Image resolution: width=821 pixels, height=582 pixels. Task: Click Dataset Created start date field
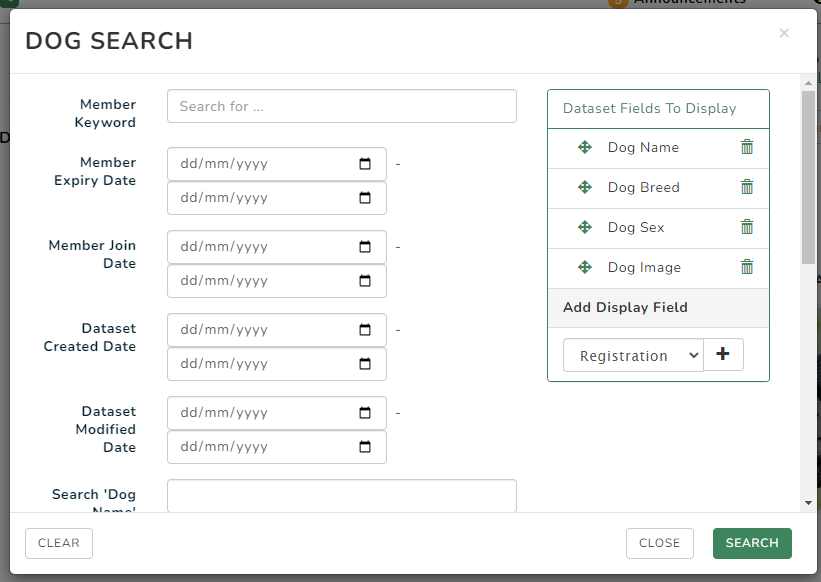pyautogui.click(x=277, y=330)
